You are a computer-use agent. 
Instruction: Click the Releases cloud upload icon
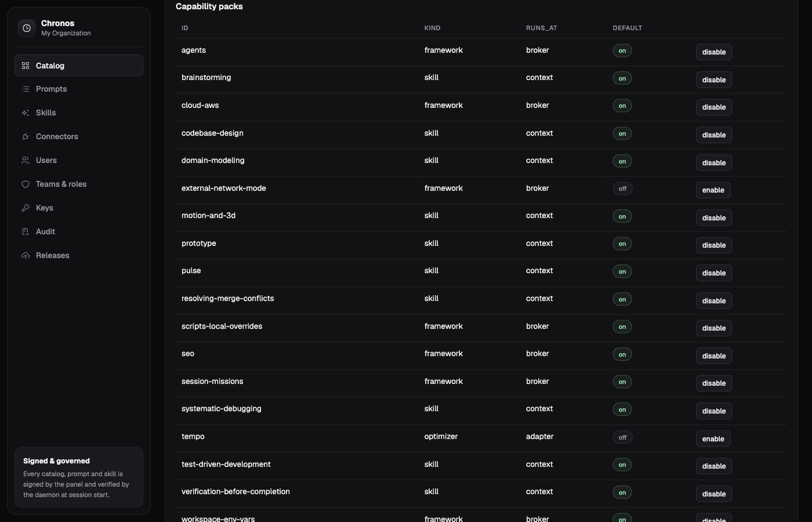point(26,255)
